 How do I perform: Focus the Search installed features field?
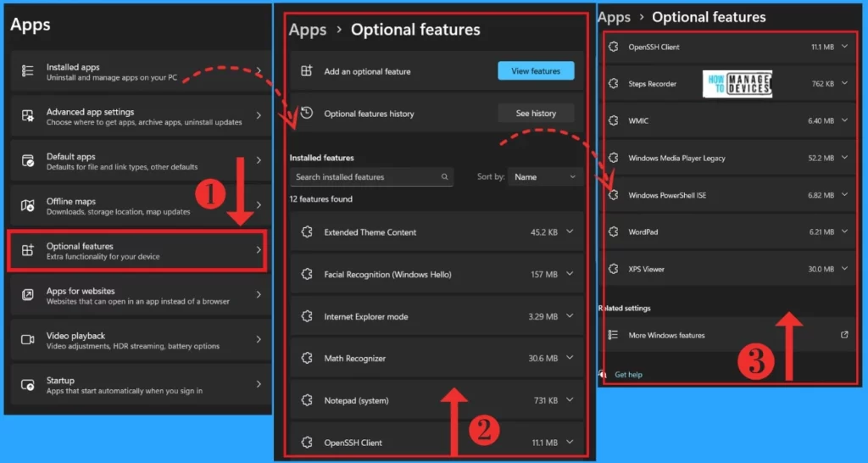[x=371, y=176]
